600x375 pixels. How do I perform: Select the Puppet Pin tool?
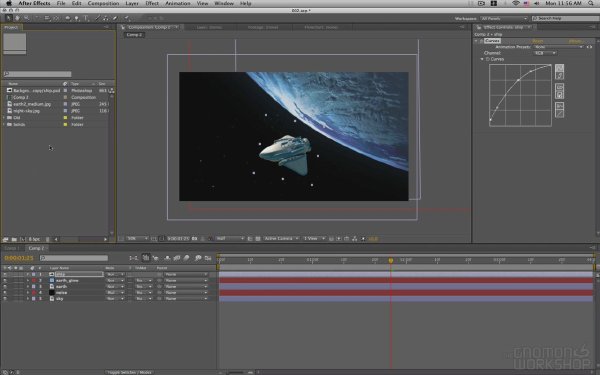(127, 18)
